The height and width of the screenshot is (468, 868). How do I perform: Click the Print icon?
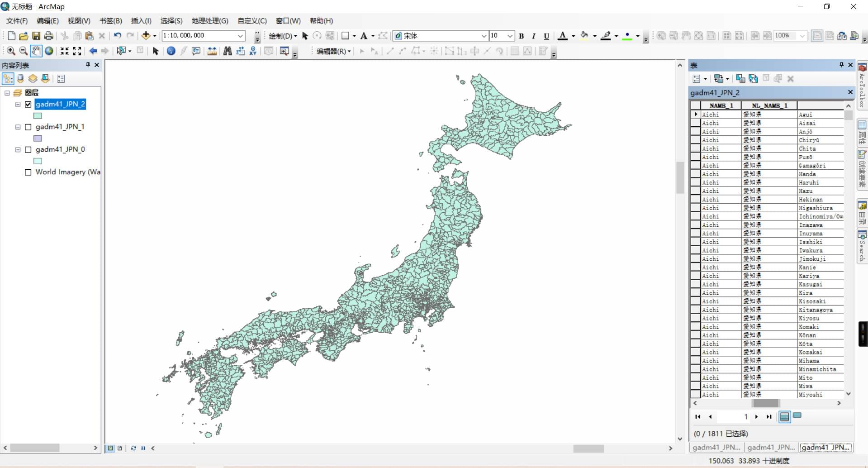(49, 36)
